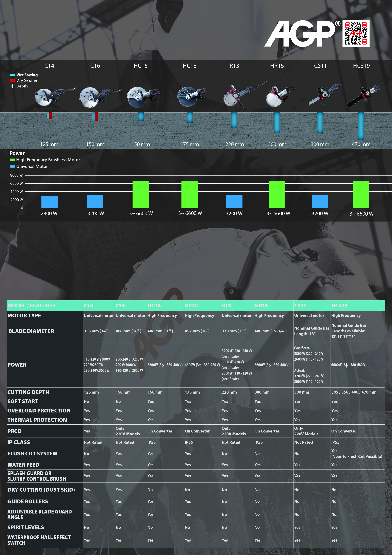The height and width of the screenshot is (555, 392).
Task: Select the C14 saw product image
Action: pos(56,97)
